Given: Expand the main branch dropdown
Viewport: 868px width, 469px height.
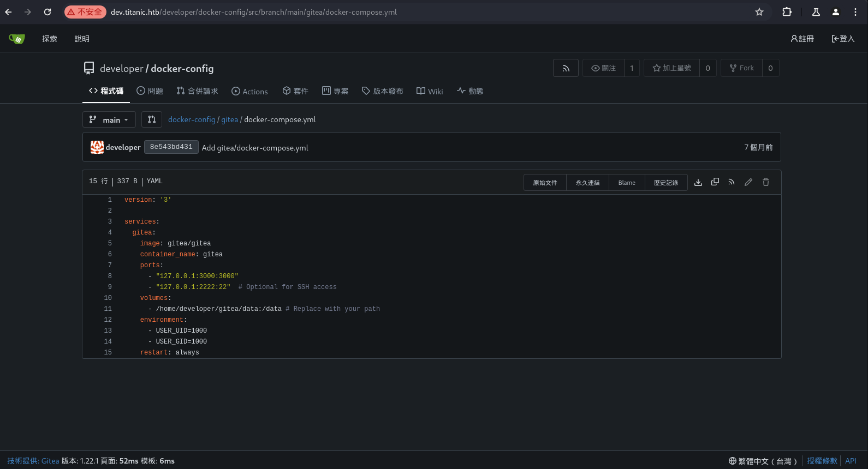Looking at the screenshot, I should coord(109,119).
